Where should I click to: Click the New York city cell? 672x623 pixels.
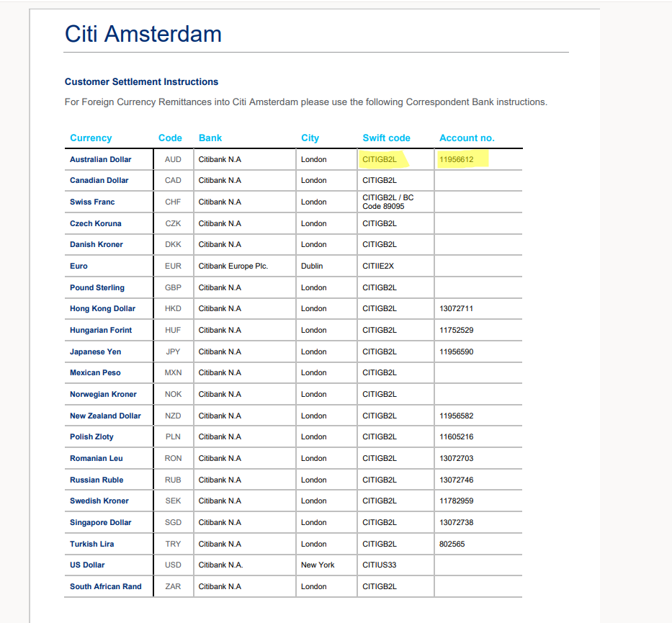coord(318,565)
